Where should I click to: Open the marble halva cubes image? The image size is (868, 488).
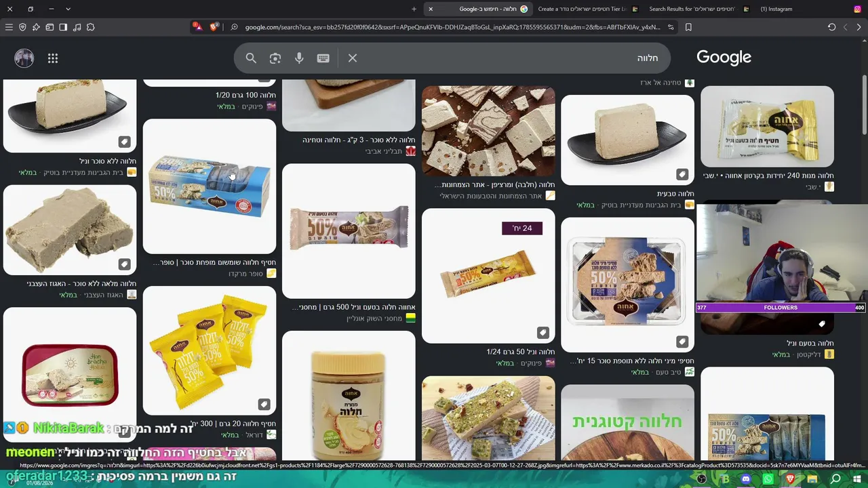pyautogui.click(x=488, y=131)
